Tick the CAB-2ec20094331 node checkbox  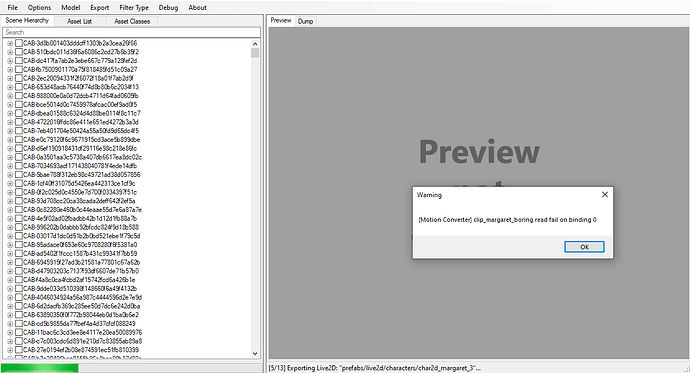[18, 78]
